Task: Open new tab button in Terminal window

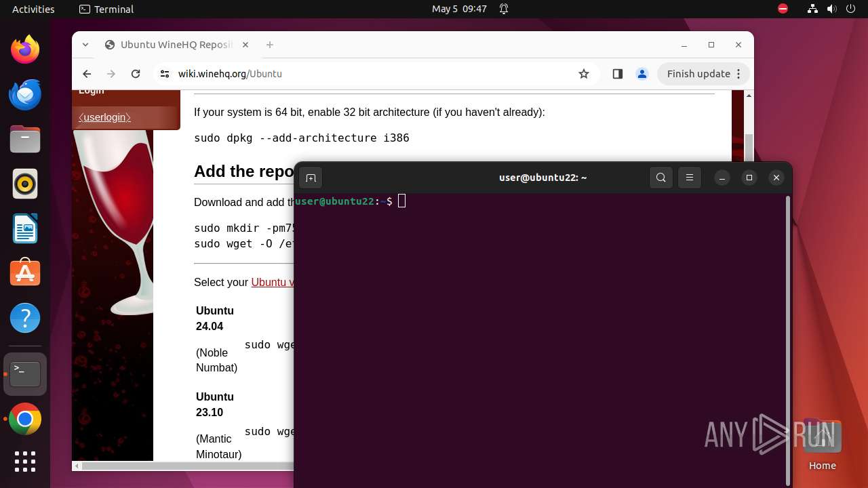Action: 311,178
